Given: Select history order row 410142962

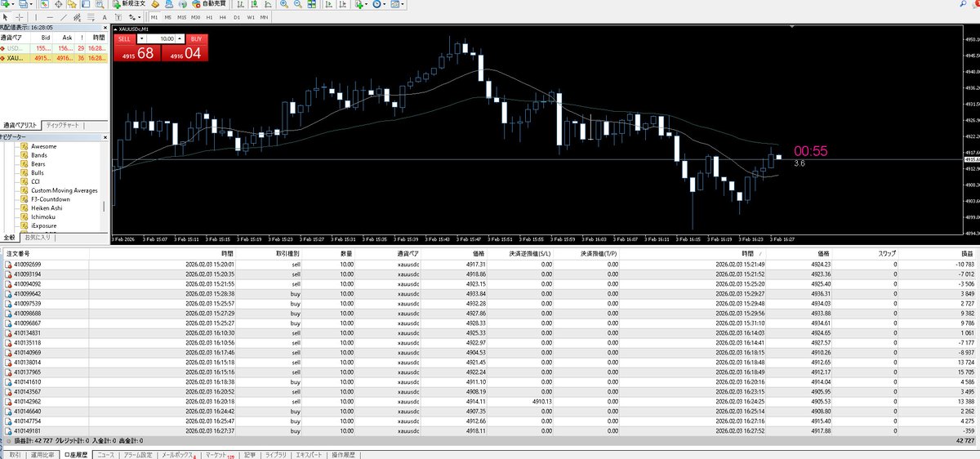Looking at the screenshot, I should (489, 401).
